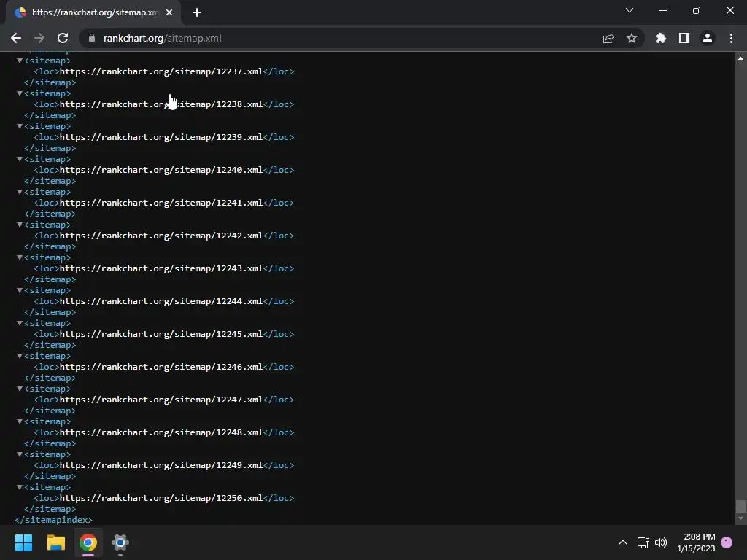Share this page using share icon

608,38
